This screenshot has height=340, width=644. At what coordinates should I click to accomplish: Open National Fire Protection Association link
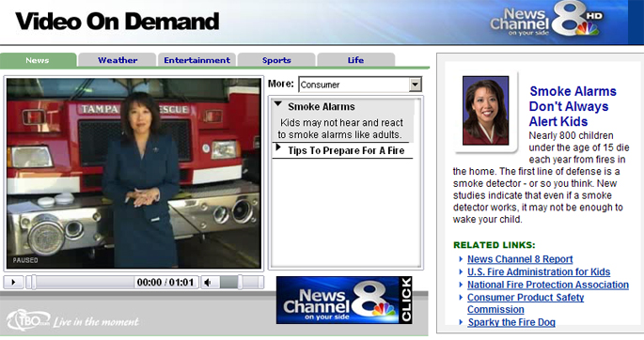(x=548, y=285)
